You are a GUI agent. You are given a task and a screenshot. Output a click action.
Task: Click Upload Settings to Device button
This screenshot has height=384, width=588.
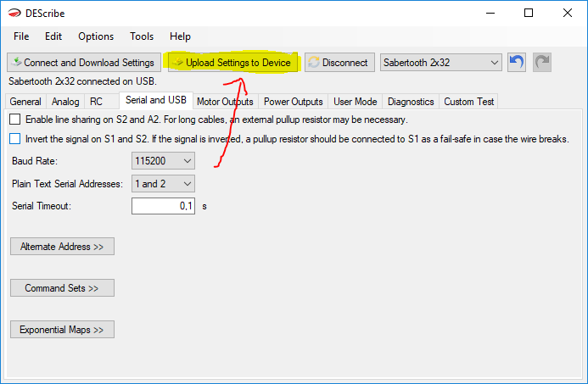[x=232, y=62]
